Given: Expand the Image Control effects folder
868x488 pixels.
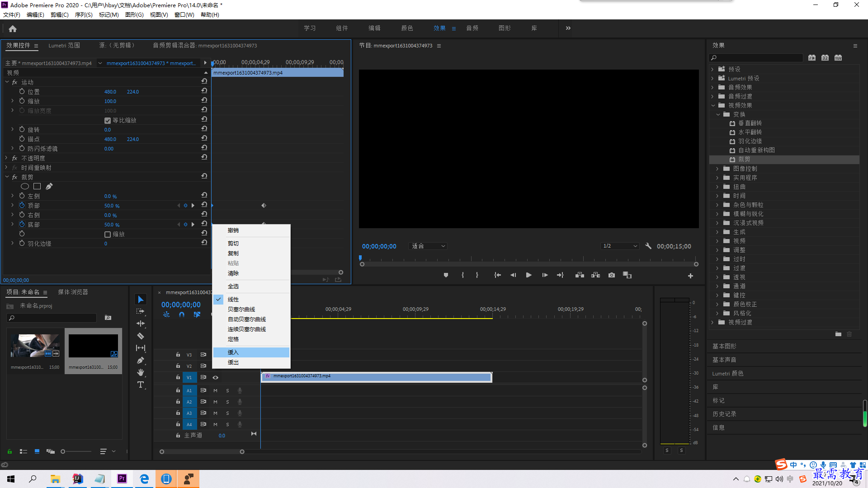Looking at the screenshot, I should click(717, 169).
